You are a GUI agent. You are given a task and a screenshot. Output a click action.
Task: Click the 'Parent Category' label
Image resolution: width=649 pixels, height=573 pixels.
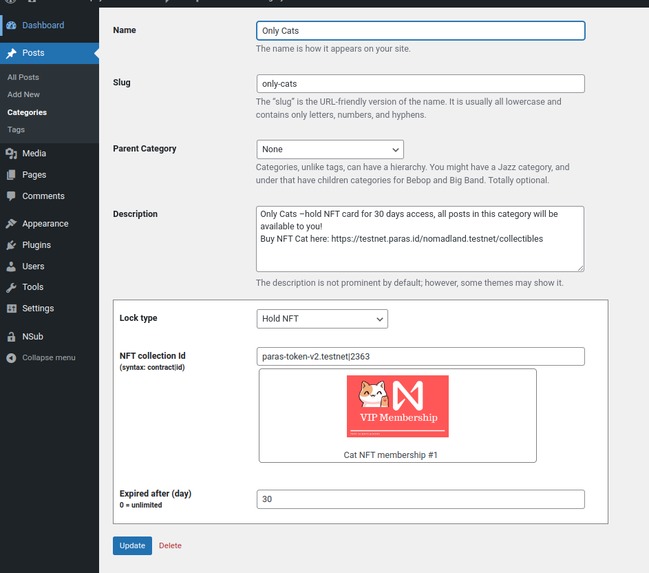(144, 149)
